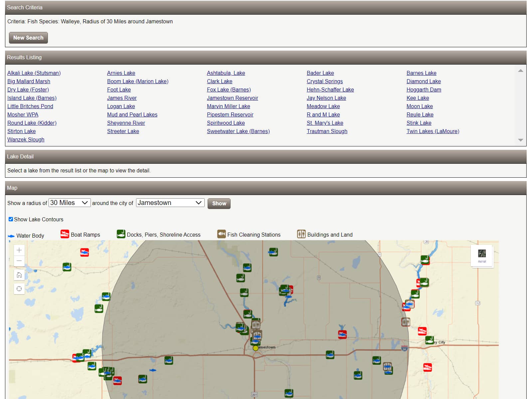532x399 pixels.
Task: Open the Pipestem Reservoir link
Action: 230,114
